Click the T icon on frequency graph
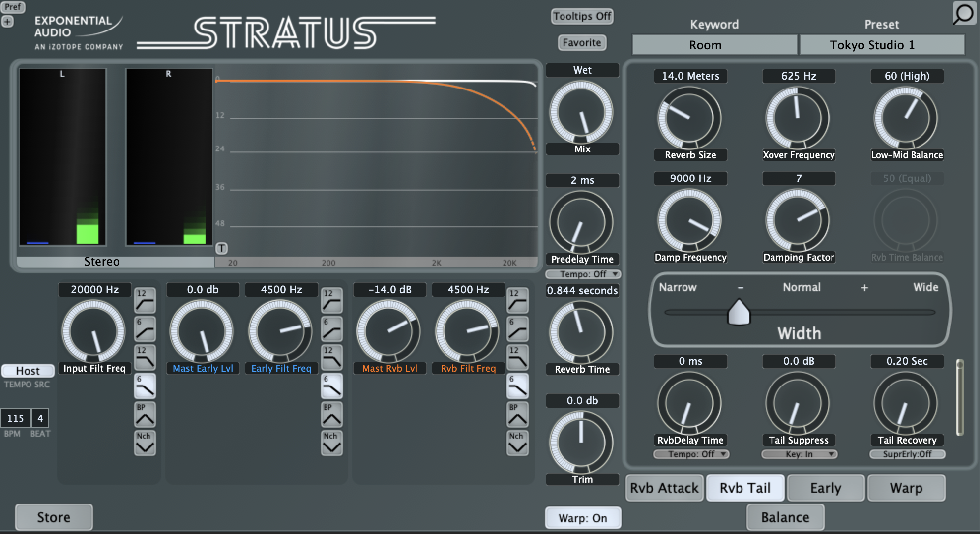The image size is (980, 534). point(222,248)
